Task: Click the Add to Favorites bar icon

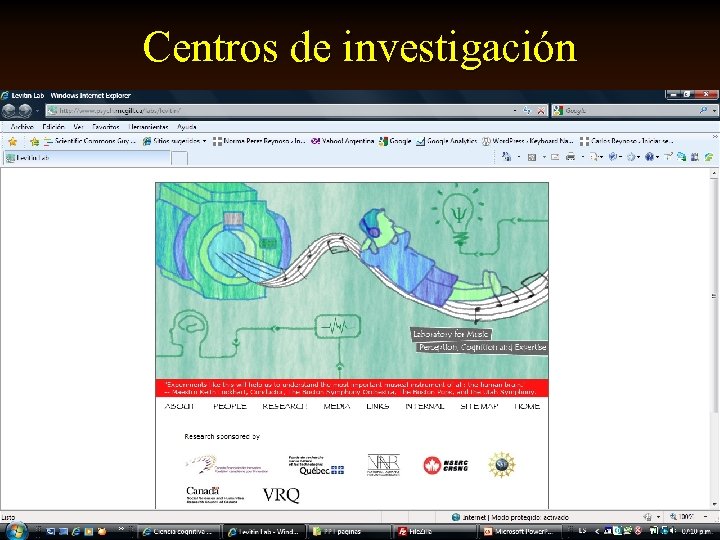Action: [x=34, y=141]
